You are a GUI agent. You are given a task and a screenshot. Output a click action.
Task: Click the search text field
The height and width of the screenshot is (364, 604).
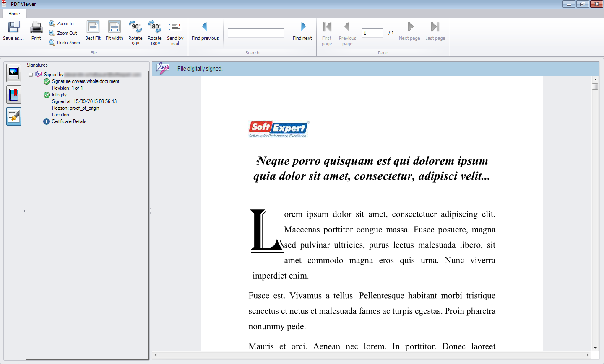click(256, 33)
